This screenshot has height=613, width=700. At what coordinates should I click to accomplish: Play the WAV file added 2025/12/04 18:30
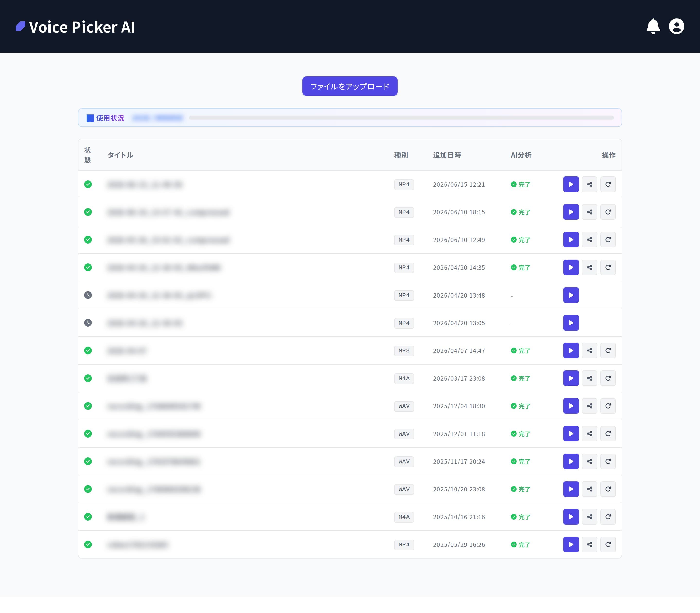tap(571, 406)
